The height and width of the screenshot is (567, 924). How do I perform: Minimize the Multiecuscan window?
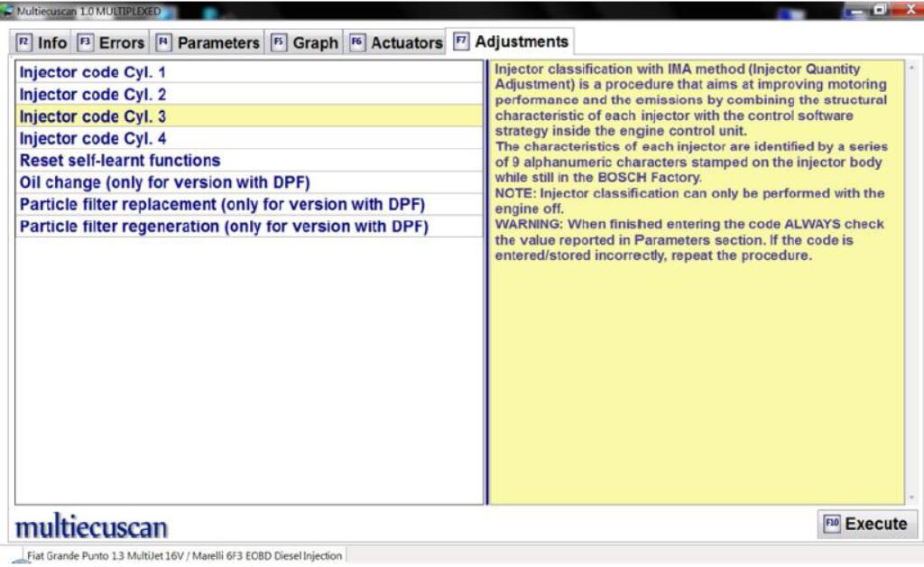[857, 10]
